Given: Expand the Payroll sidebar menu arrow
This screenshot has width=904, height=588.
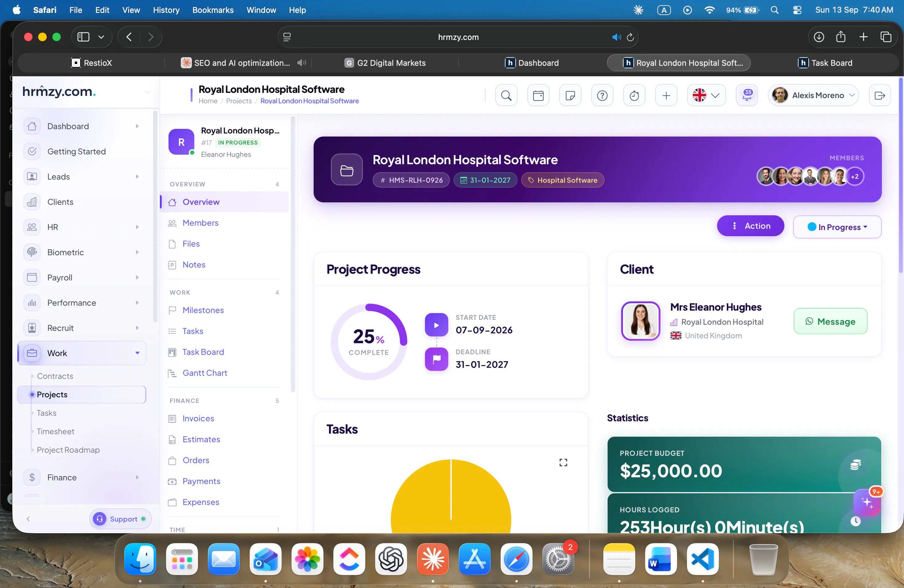Looking at the screenshot, I should point(137,278).
